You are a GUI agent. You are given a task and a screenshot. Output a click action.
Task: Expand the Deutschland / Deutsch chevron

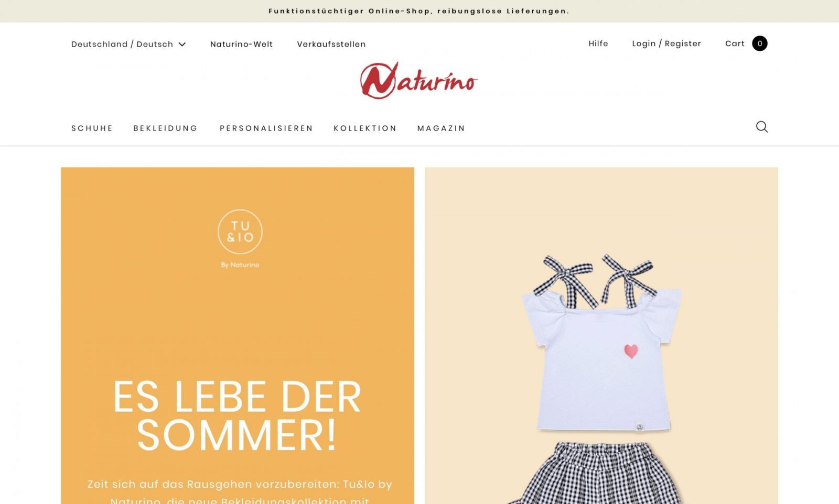182,45
